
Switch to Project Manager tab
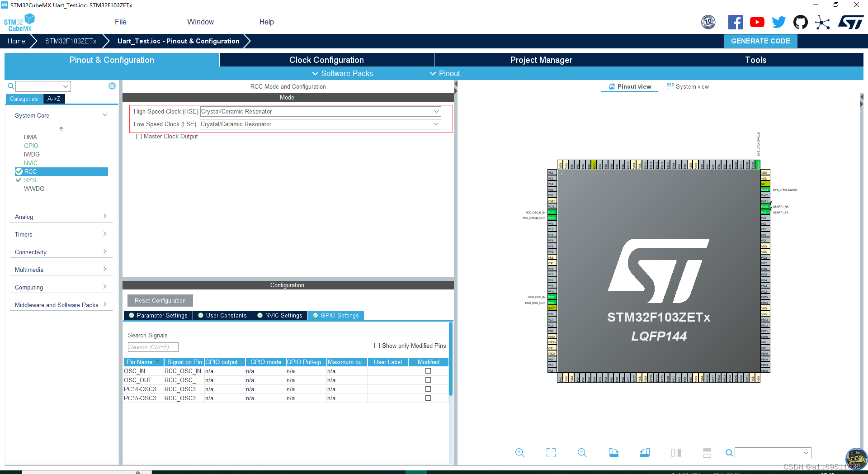[541, 60]
